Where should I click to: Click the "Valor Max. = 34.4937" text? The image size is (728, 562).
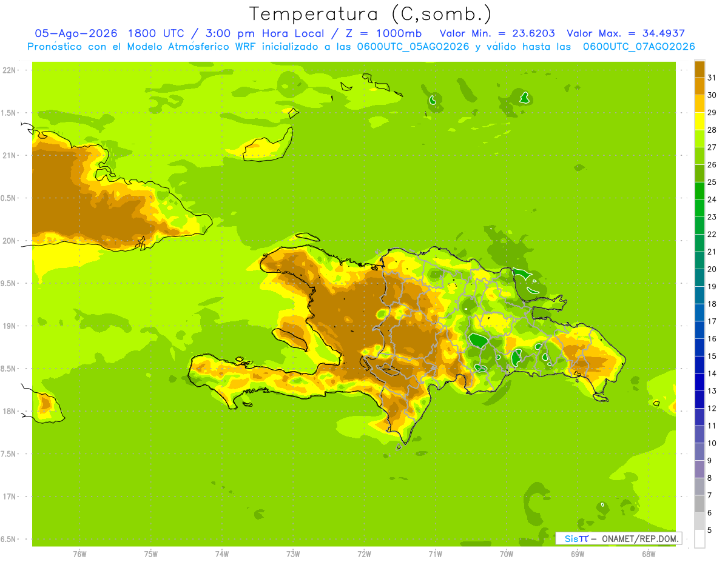[x=625, y=33]
